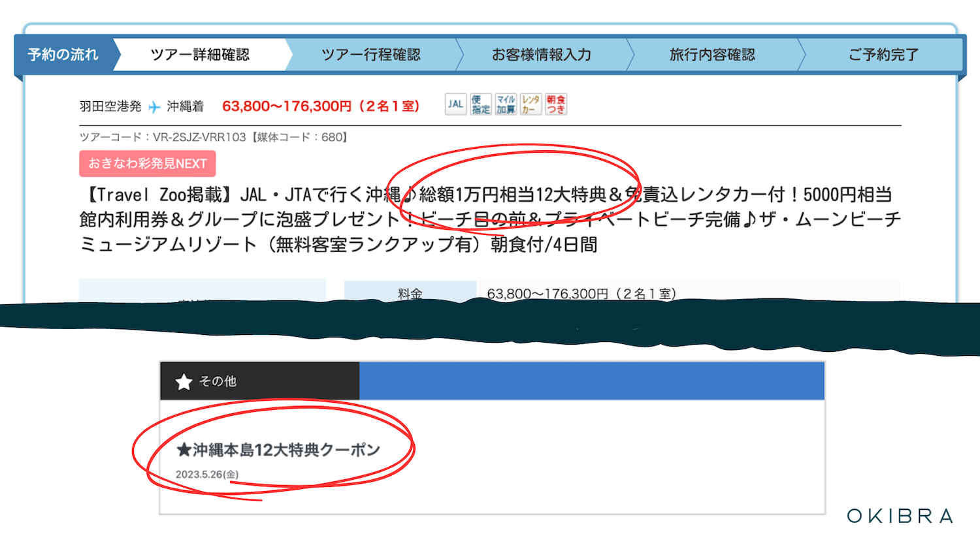Click the star icon beside その他
Image resolution: width=980 pixels, height=551 pixels.
coord(184,381)
